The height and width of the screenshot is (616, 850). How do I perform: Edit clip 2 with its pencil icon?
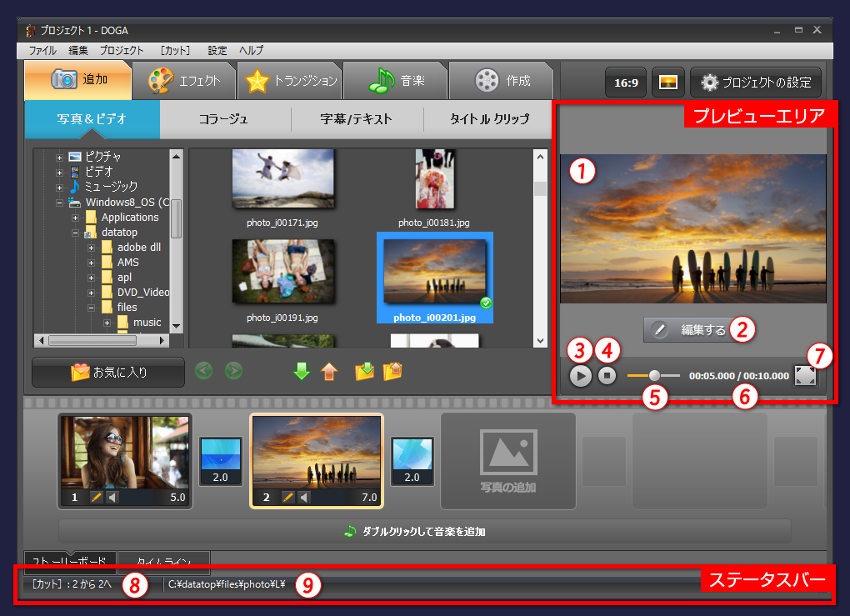(x=288, y=496)
